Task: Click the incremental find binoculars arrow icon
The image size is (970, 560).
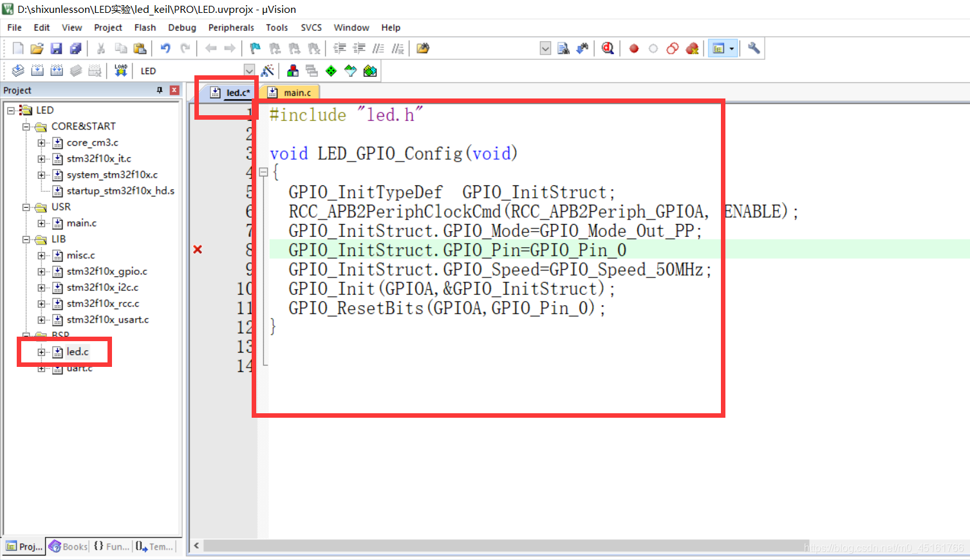Action: pos(583,48)
